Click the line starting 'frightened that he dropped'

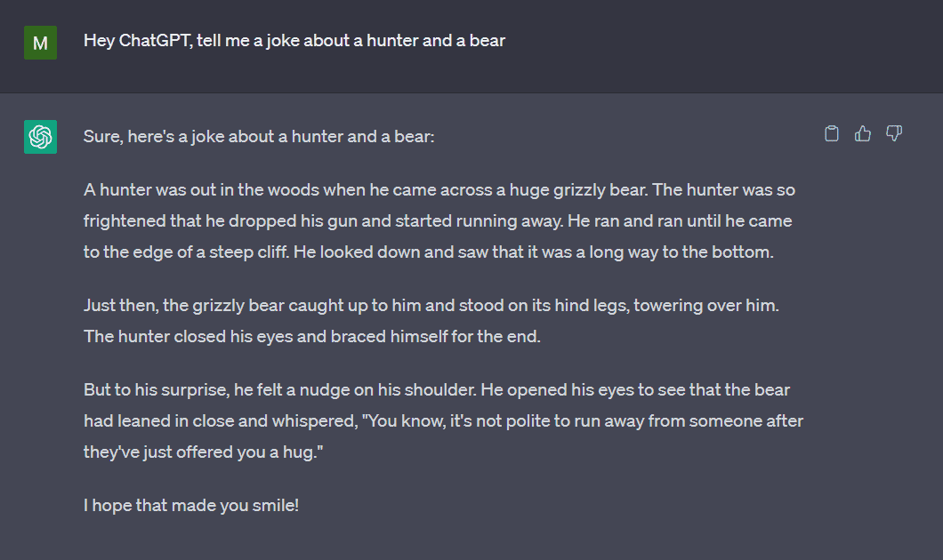pos(438,221)
